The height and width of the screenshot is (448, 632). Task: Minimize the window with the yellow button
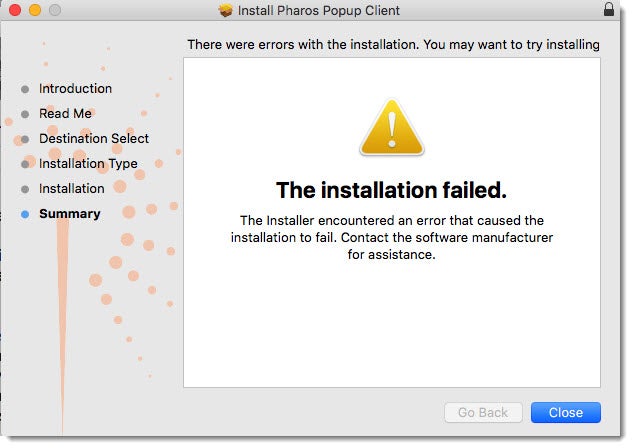34,10
